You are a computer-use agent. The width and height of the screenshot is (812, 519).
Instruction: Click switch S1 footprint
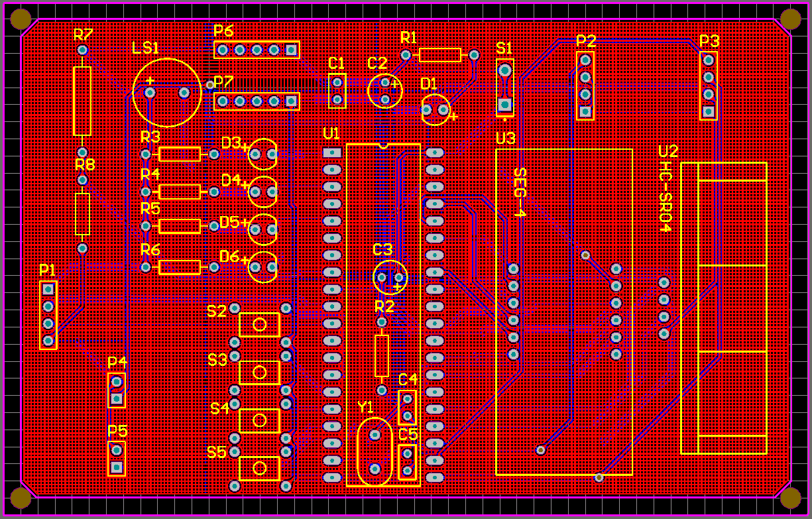pos(505,87)
